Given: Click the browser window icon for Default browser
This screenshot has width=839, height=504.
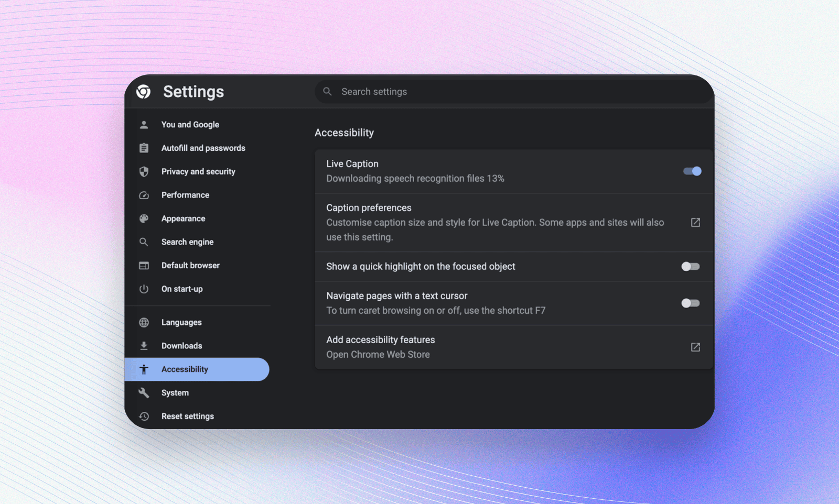Looking at the screenshot, I should (x=144, y=266).
